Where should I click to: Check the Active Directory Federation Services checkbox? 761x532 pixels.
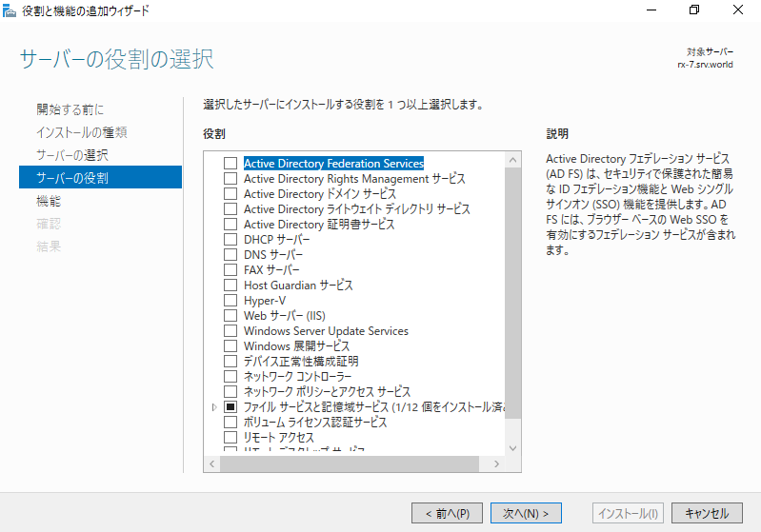[x=230, y=164]
